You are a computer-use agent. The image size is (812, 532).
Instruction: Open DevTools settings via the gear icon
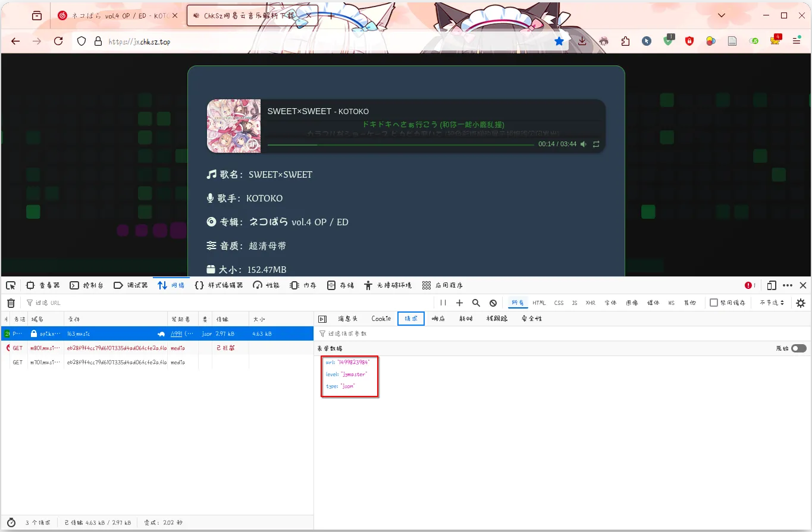[801, 303]
